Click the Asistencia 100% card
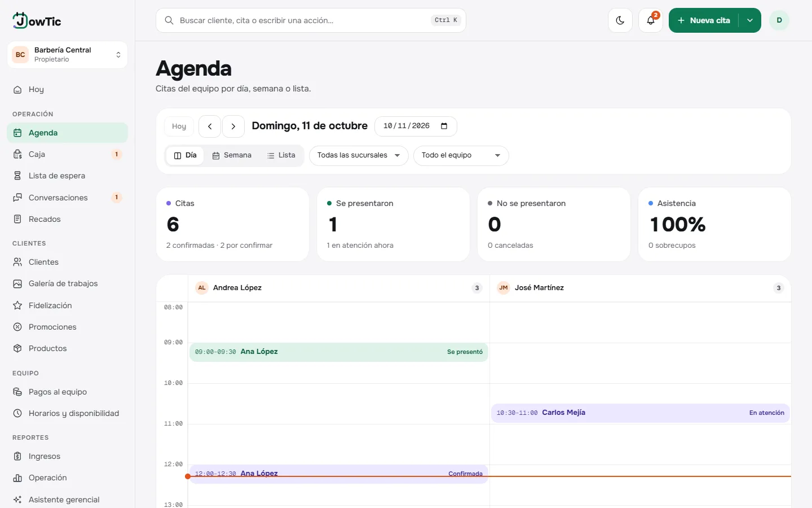 tap(714, 225)
